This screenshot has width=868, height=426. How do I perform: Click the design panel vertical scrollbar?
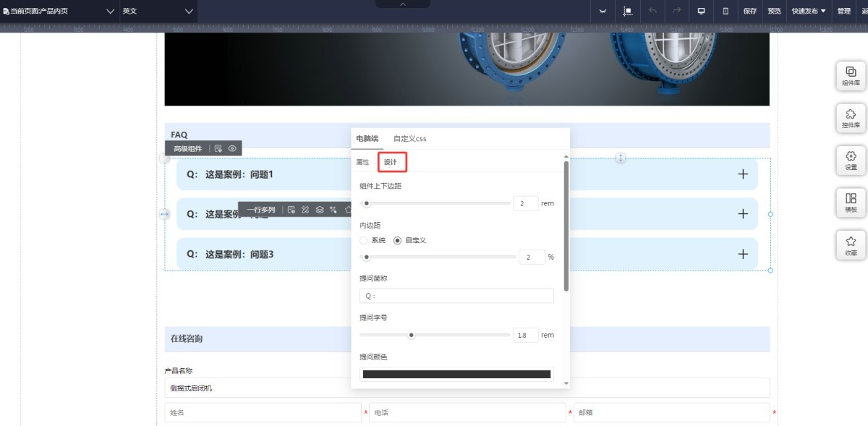[x=566, y=226]
